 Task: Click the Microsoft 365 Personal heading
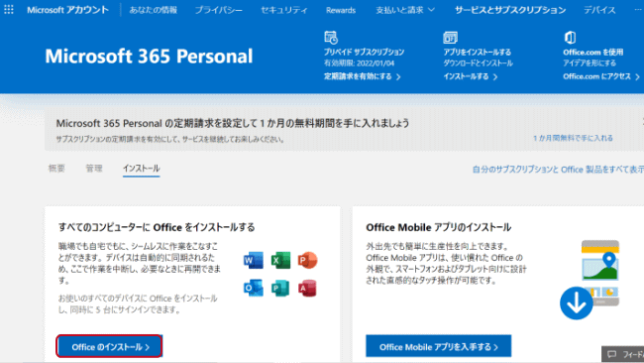149,56
